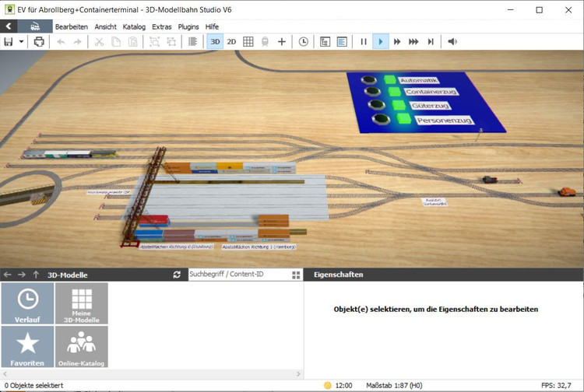The height and width of the screenshot is (392, 584).
Task: Pause the simulation
Action: pos(364,42)
